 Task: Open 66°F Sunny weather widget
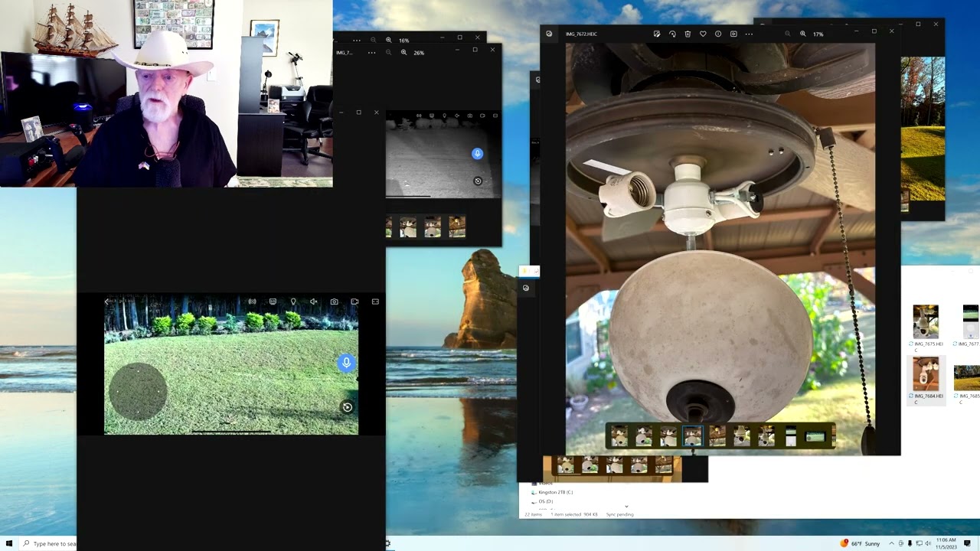click(861, 543)
